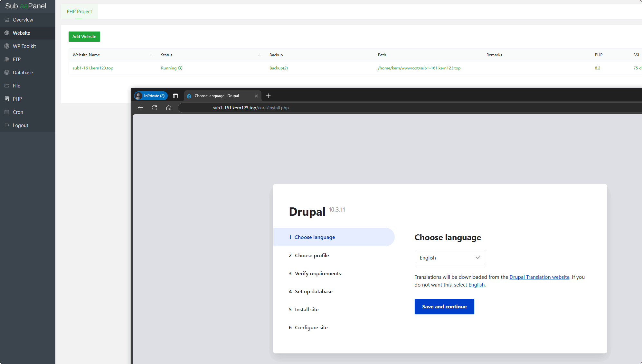Open the Drupal Translation website link
The height and width of the screenshot is (364, 642).
tap(539, 277)
